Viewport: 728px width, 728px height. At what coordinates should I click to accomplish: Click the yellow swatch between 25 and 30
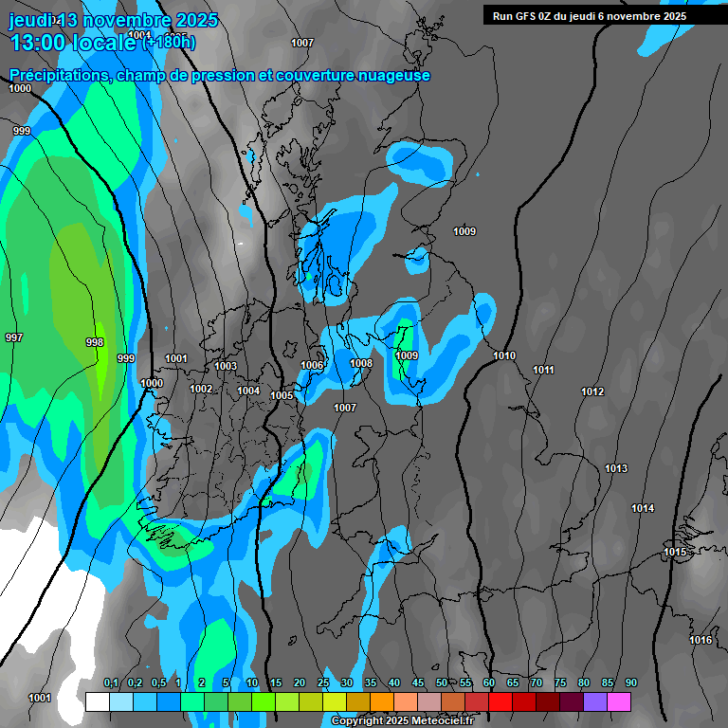[x=335, y=701]
